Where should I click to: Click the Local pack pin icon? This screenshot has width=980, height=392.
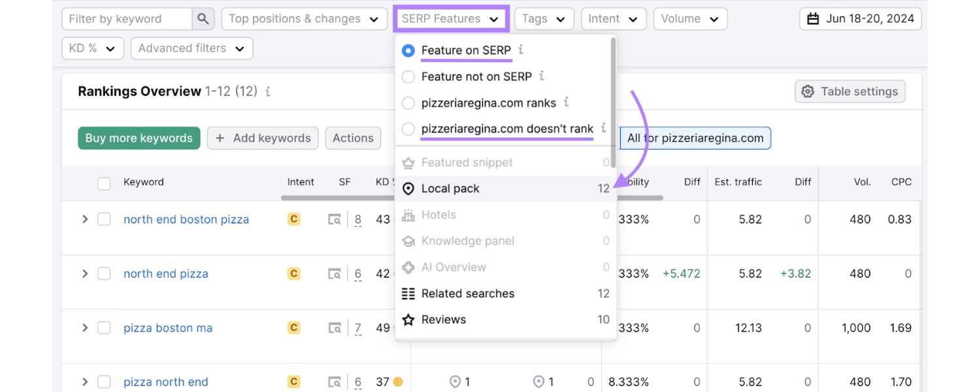(x=408, y=188)
